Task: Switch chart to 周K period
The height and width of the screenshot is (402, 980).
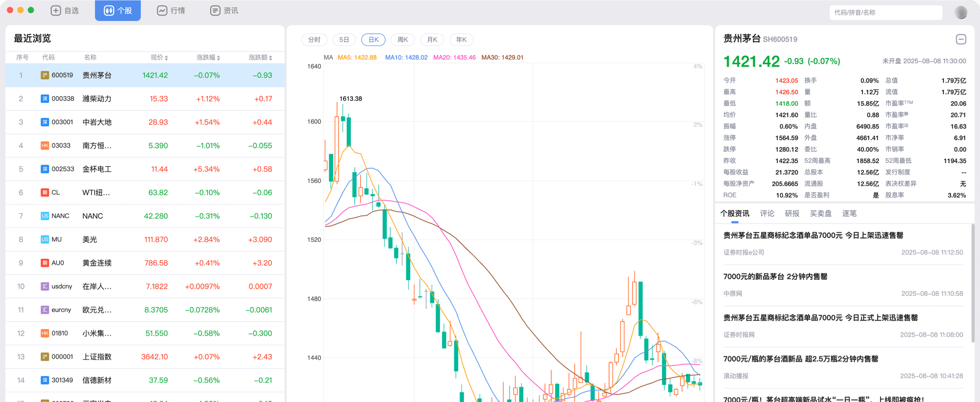Action: point(403,40)
